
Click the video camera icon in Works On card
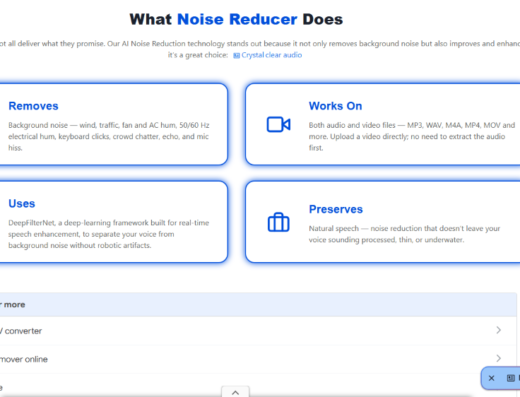[279, 125]
